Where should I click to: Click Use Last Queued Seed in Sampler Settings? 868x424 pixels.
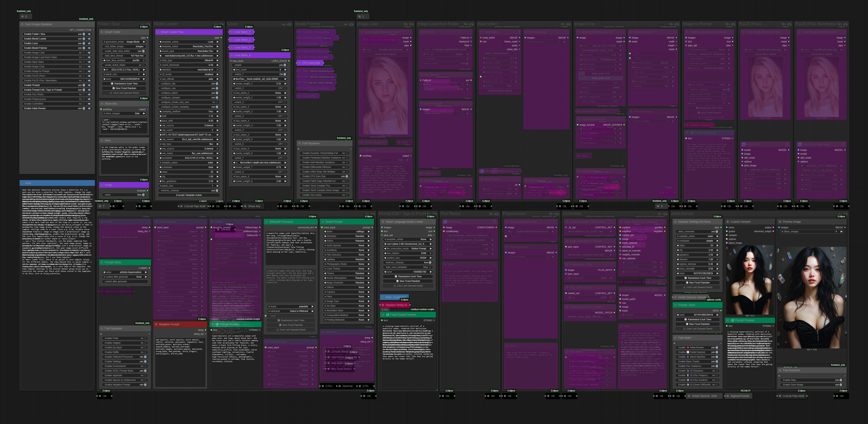pyautogui.click(x=697, y=287)
